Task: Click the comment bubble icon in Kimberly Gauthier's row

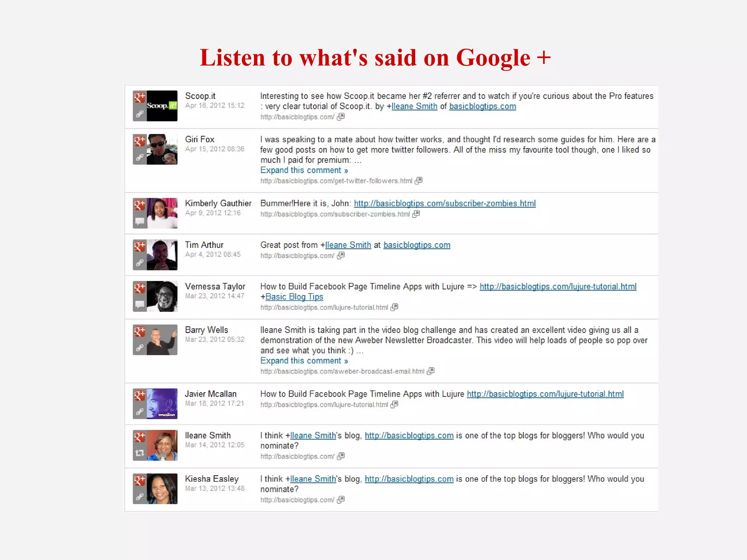Action: coord(140,221)
